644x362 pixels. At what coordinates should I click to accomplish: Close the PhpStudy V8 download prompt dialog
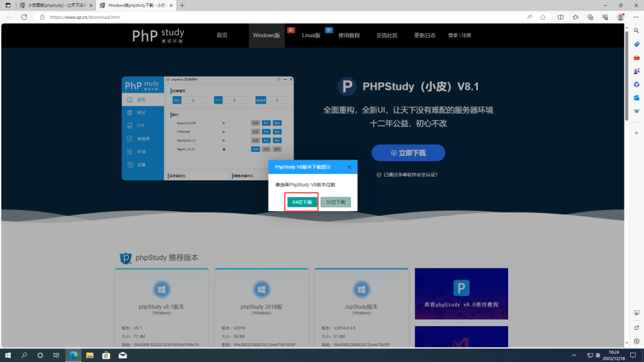point(349,167)
